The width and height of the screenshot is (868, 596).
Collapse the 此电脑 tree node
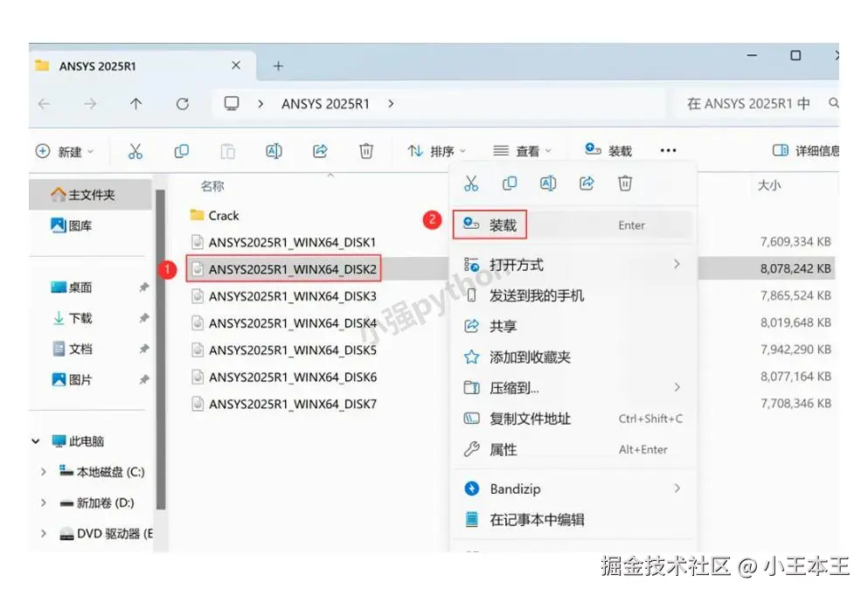[x=36, y=441]
